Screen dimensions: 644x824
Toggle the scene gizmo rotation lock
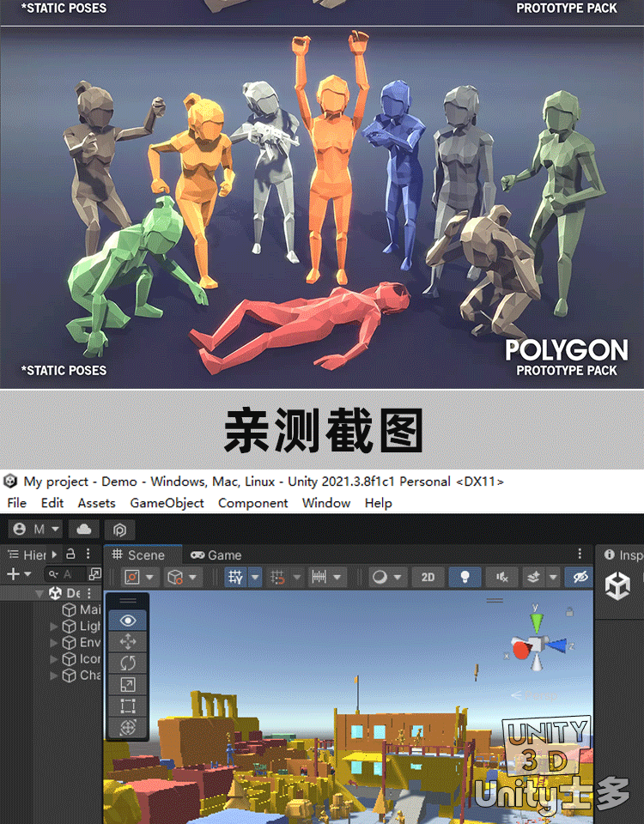569,612
